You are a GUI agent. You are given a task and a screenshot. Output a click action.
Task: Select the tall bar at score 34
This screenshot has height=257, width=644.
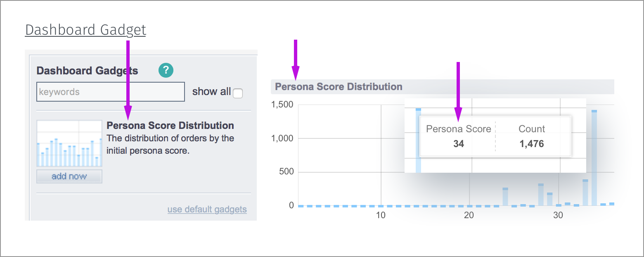(x=594, y=157)
